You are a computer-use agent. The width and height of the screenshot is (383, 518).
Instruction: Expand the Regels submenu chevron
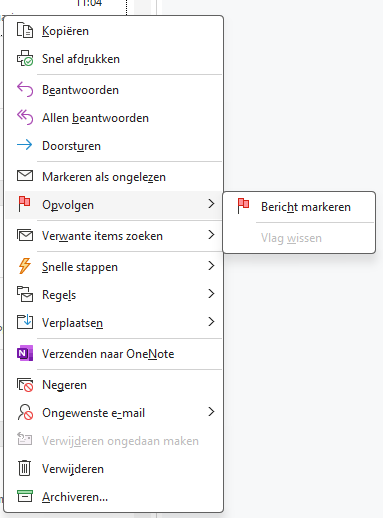211,294
